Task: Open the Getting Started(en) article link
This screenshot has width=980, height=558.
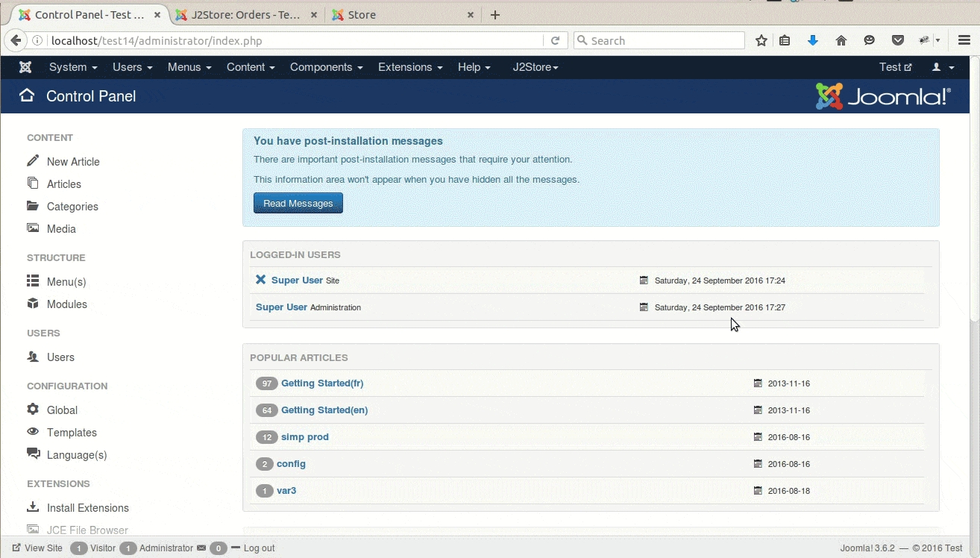Action: click(324, 410)
